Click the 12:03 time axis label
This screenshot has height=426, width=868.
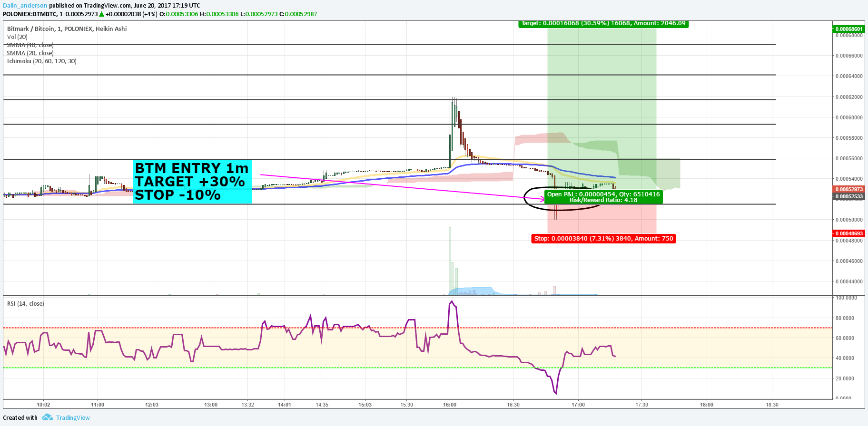152,405
